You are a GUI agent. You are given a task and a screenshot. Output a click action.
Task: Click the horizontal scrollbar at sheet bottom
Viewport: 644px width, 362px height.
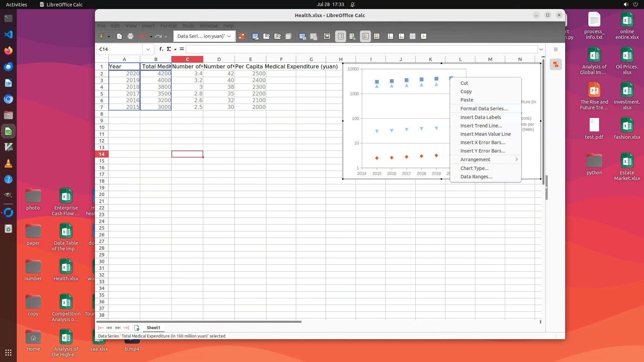tap(201, 322)
